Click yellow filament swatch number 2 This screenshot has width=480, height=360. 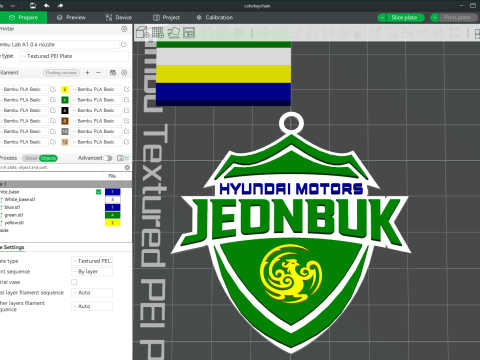65,89
